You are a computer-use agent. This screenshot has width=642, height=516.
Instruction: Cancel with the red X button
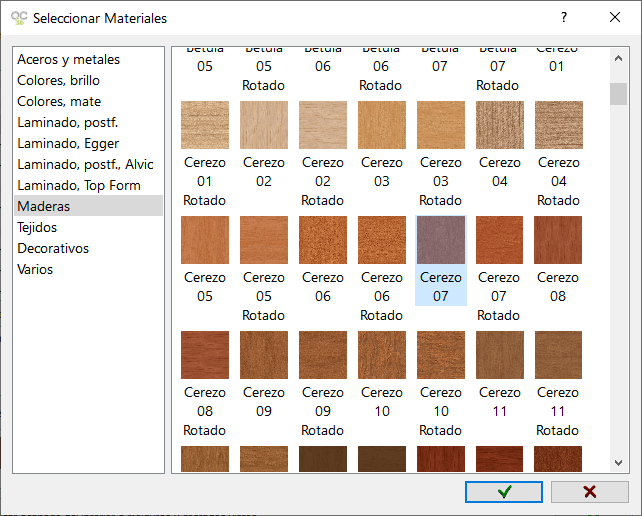coord(590,492)
